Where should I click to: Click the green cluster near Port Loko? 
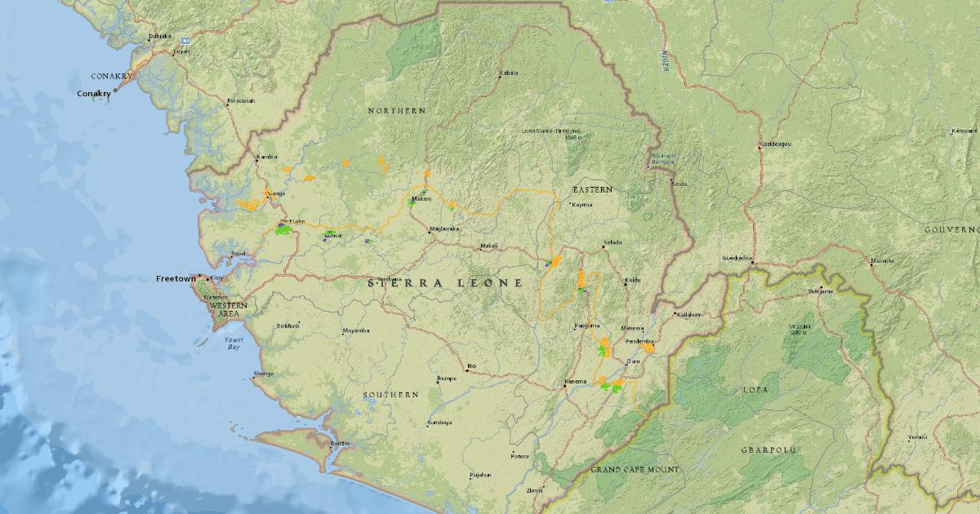tap(283, 230)
